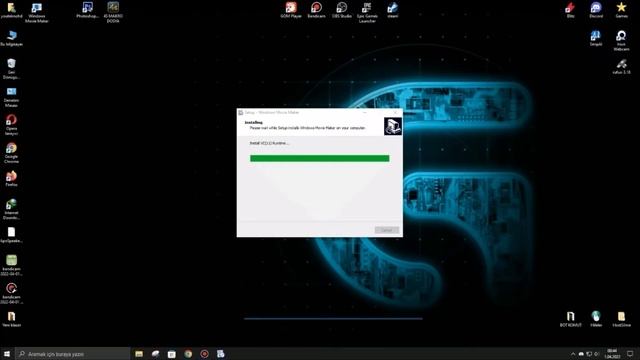Open the Blitz desktop shortcut

tap(570, 10)
